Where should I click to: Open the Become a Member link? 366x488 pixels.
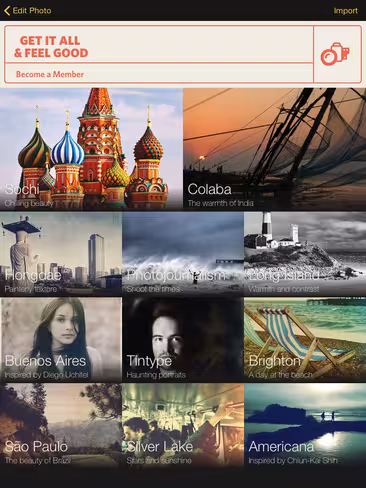click(50, 74)
